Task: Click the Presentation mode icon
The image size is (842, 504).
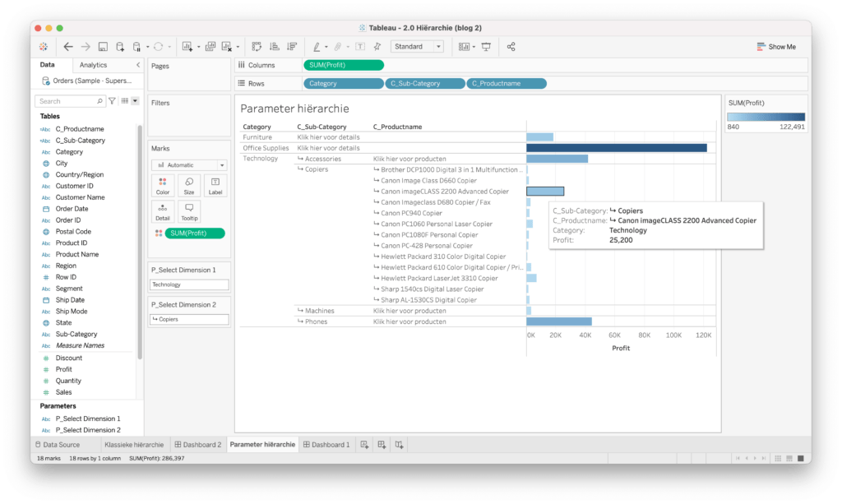Action: [x=486, y=47]
